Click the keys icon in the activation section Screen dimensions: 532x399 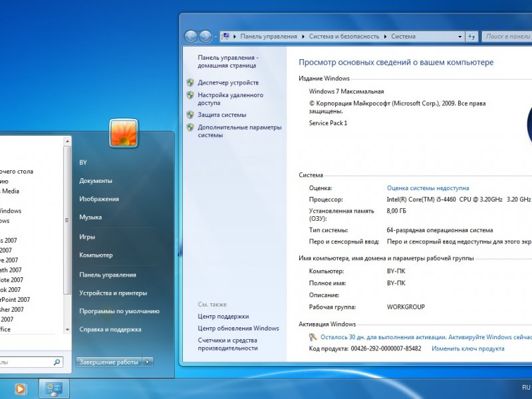[x=313, y=337]
